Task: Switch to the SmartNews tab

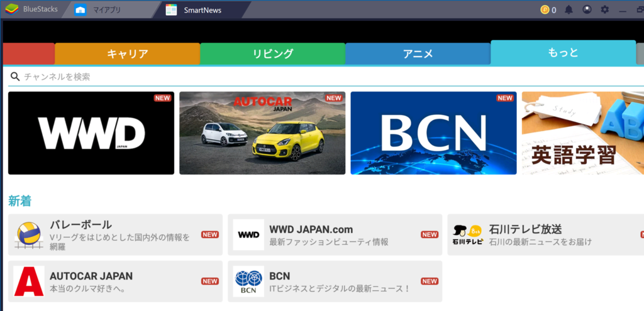Action: pyautogui.click(x=202, y=10)
